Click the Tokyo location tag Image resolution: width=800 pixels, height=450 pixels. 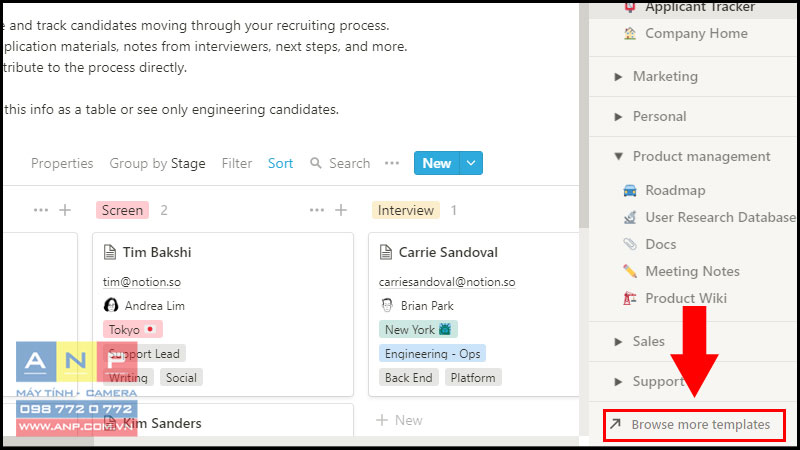pos(133,330)
